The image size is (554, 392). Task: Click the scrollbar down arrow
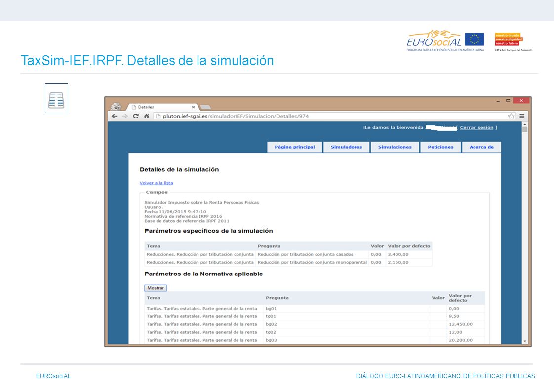[525, 341]
